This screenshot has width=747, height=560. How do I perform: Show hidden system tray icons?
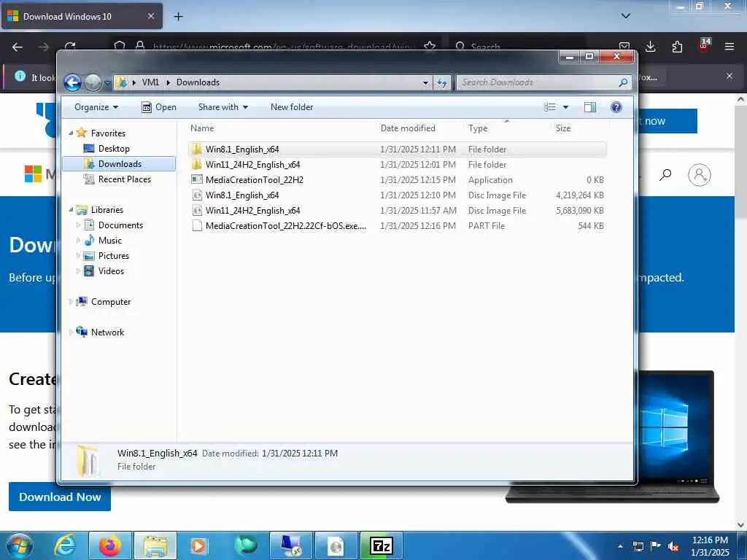[620, 546]
